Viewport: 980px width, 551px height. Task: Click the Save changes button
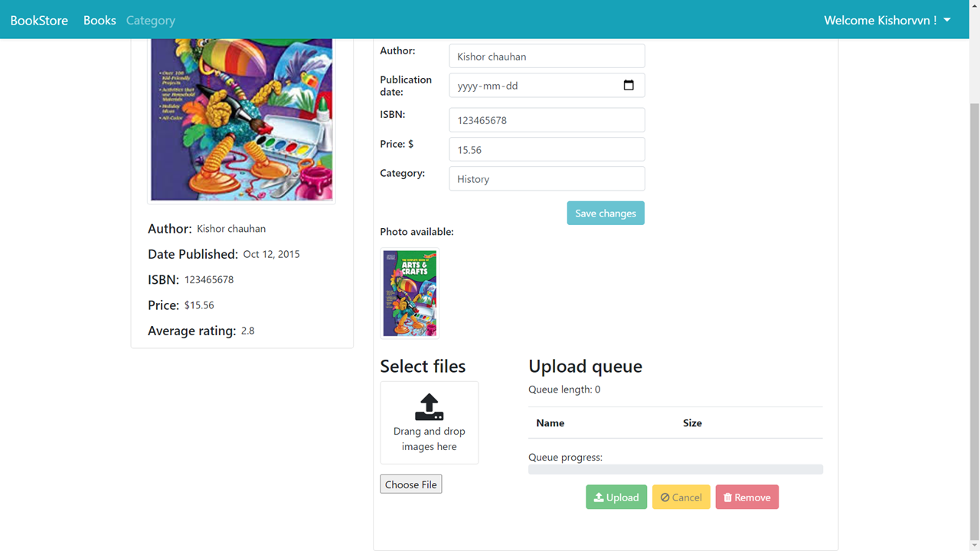tap(606, 213)
